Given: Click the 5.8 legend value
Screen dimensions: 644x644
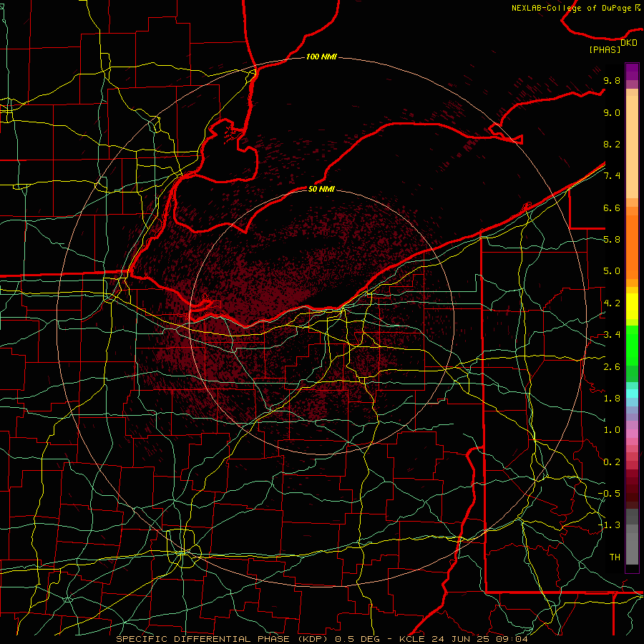Looking at the screenshot, I should [612, 240].
